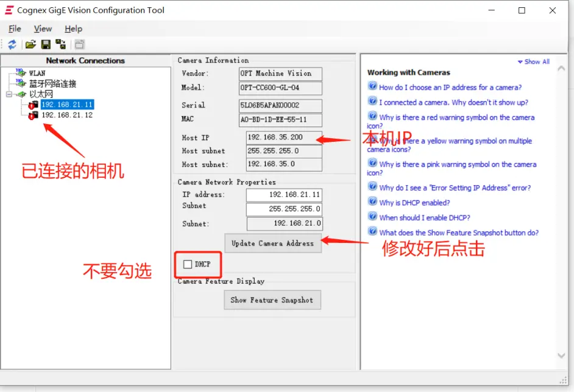Click the open folder toolbar icon

30,44
